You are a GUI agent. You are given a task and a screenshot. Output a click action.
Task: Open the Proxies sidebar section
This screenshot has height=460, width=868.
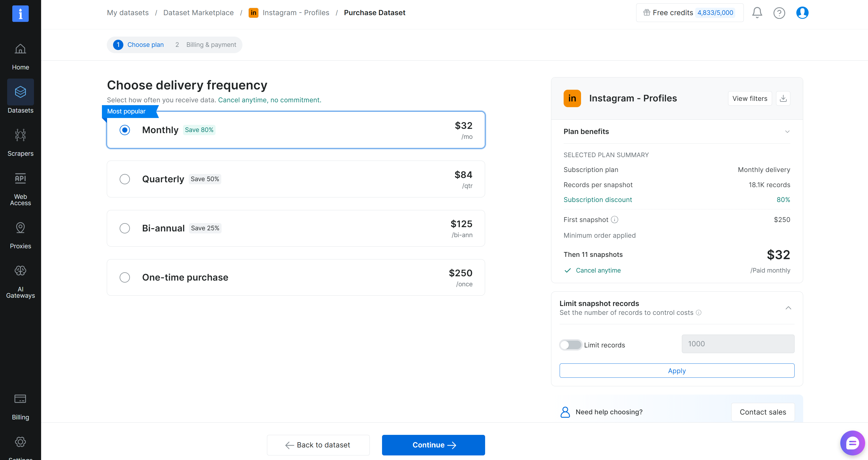pyautogui.click(x=20, y=235)
